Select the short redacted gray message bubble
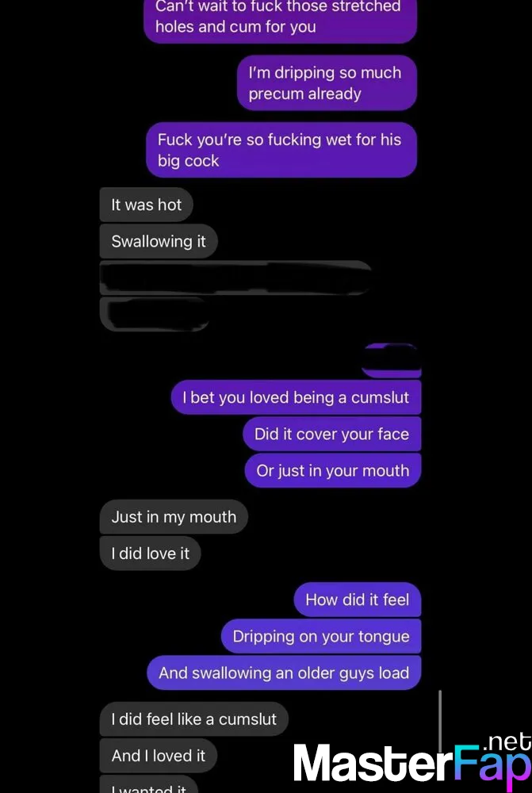Image resolution: width=532 pixels, height=793 pixels. (x=155, y=314)
